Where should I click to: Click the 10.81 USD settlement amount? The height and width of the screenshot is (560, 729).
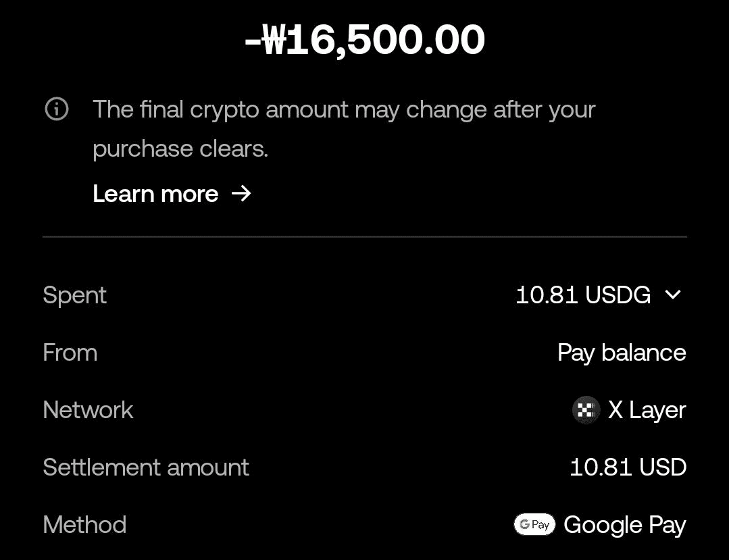click(628, 467)
